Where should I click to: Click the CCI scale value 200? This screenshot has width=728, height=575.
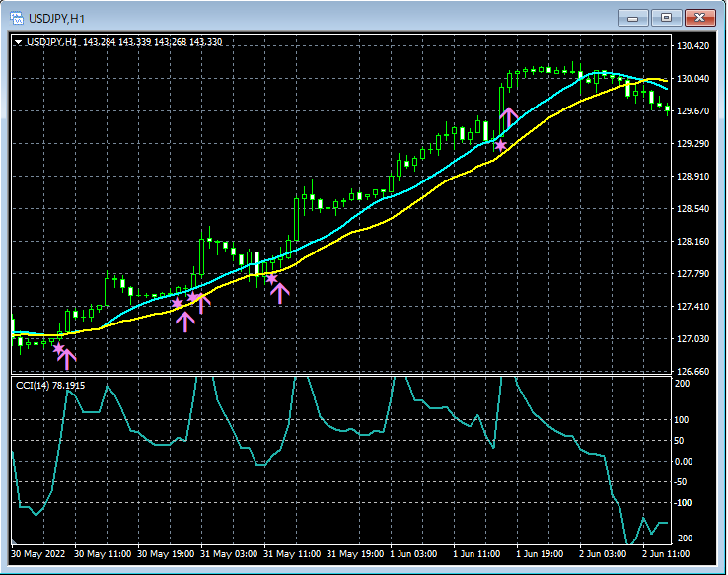click(682, 384)
